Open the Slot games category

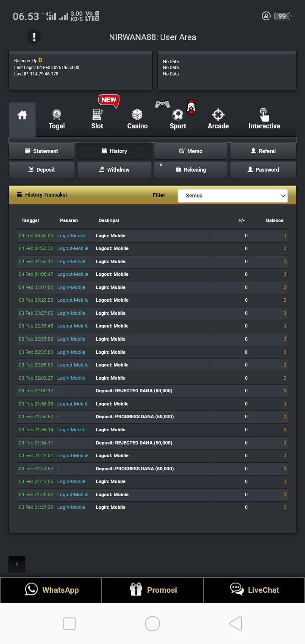(97, 119)
